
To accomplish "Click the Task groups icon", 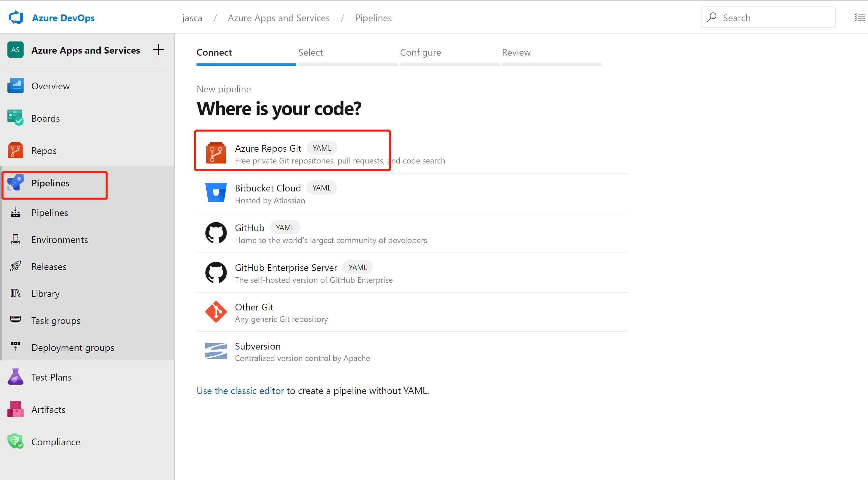I will coord(16,320).
